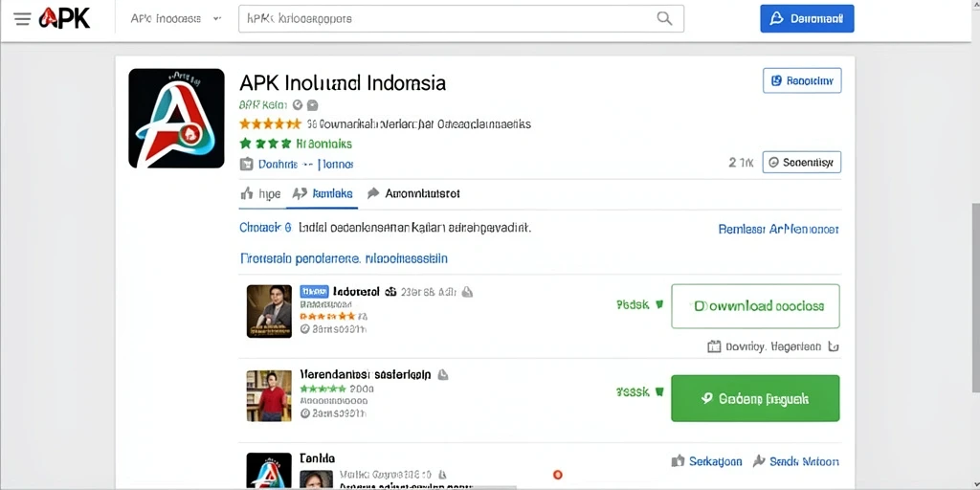Click the thumbs-up link in third row

pyautogui.click(x=706, y=461)
